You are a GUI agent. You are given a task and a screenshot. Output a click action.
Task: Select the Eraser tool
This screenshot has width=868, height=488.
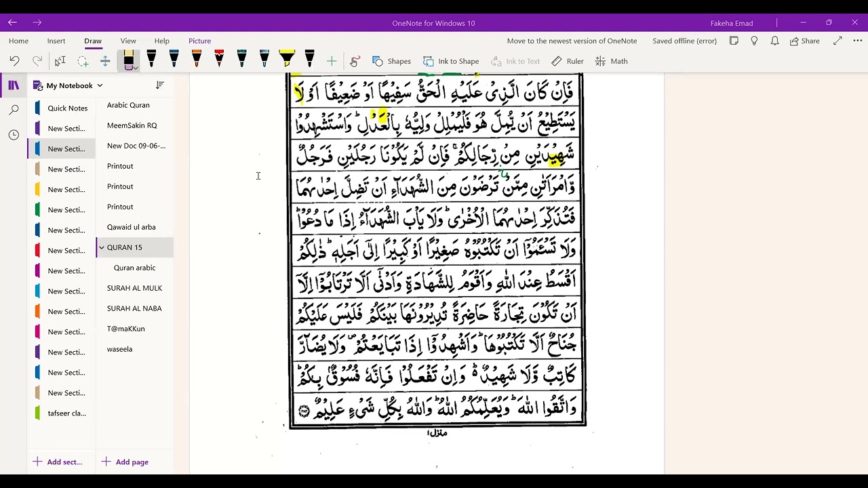click(127, 60)
